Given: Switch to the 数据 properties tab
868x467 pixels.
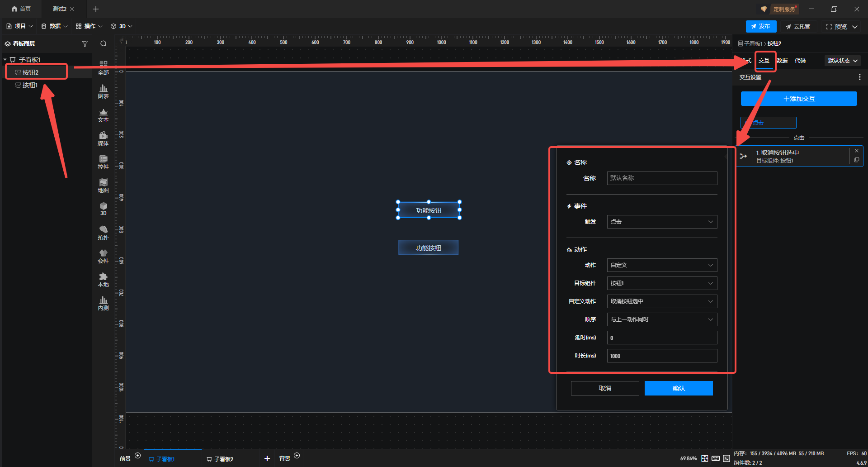Looking at the screenshot, I should [x=782, y=61].
